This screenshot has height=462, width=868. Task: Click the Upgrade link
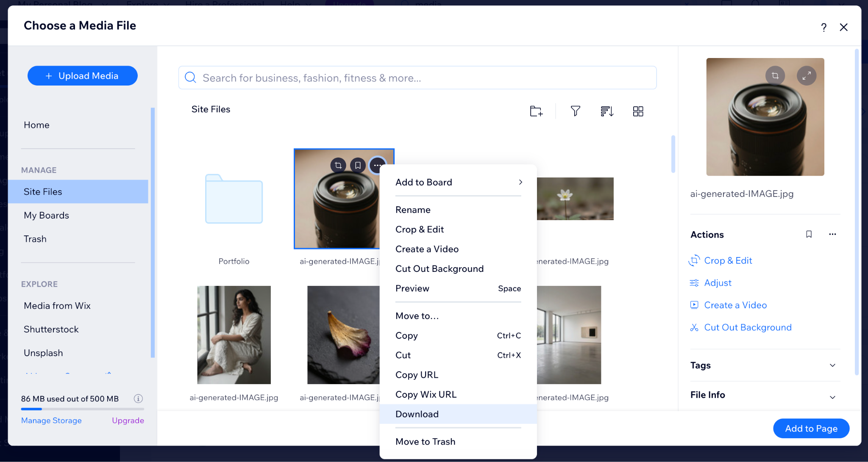128,421
